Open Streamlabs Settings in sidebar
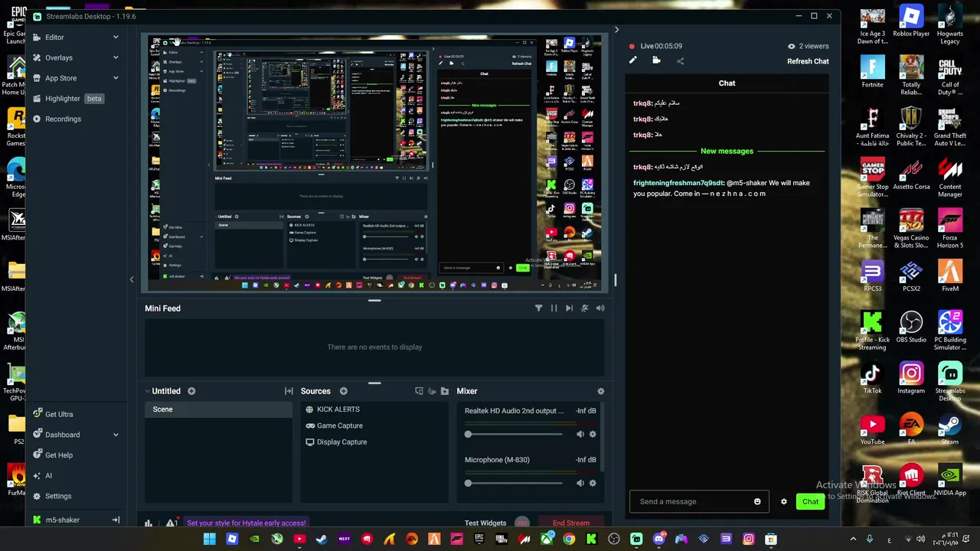The height and width of the screenshot is (551, 980). pyautogui.click(x=57, y=496)
